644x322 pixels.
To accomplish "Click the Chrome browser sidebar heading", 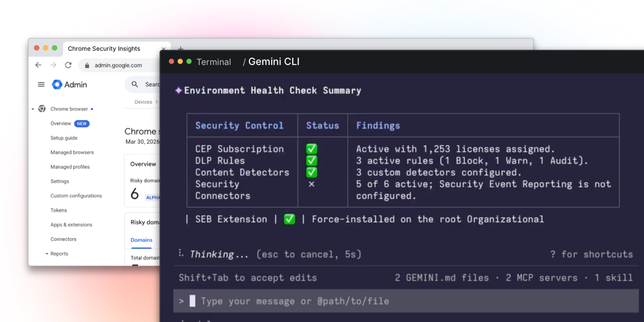I will (x=69, y=109).
